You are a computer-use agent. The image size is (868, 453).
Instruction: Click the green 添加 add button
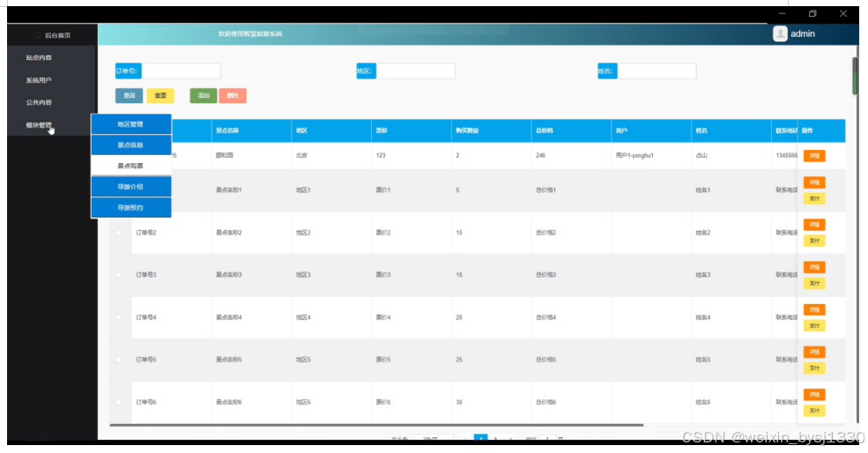[204, 96]
